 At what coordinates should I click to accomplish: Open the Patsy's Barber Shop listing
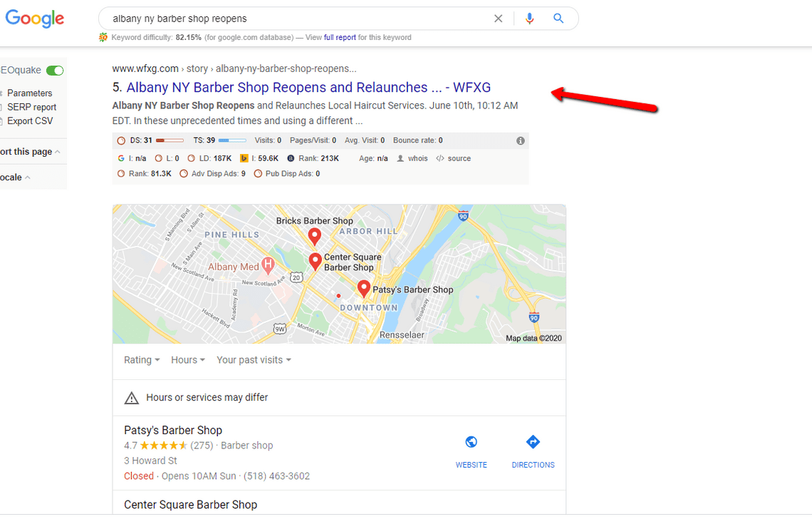tap(173, 431)
